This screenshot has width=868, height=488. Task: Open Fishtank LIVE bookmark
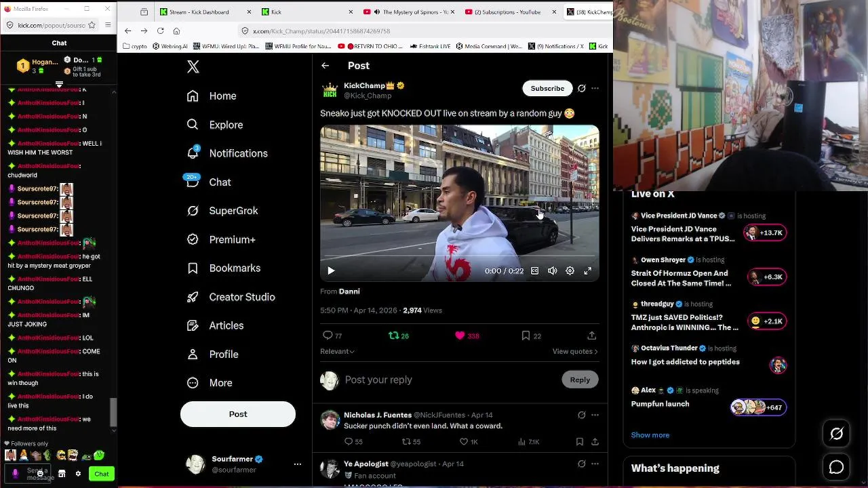430,46
